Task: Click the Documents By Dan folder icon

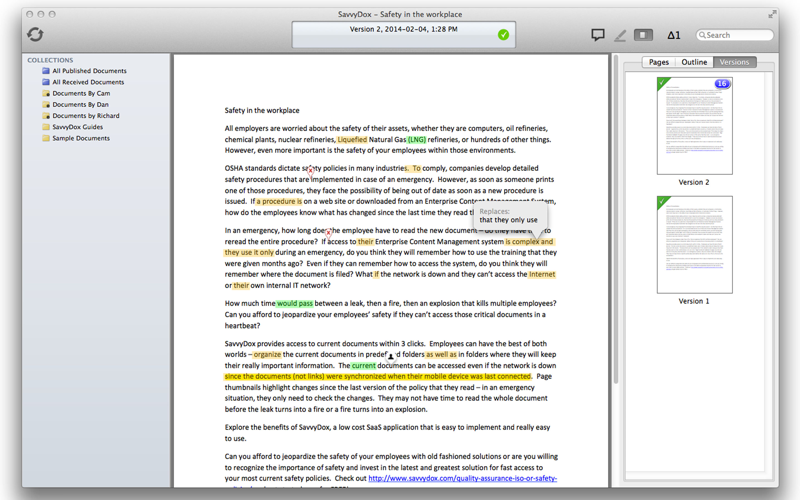Action: click(x=46, y=104)
